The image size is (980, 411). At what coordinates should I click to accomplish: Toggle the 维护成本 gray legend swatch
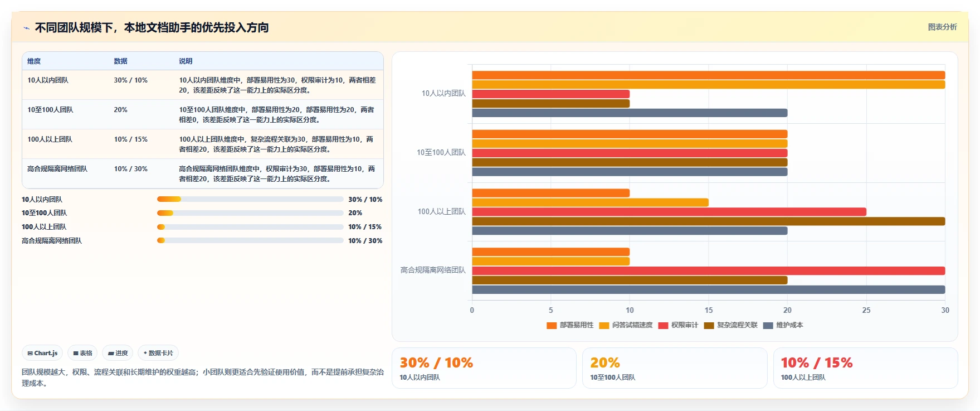click(x=768, y=325)
